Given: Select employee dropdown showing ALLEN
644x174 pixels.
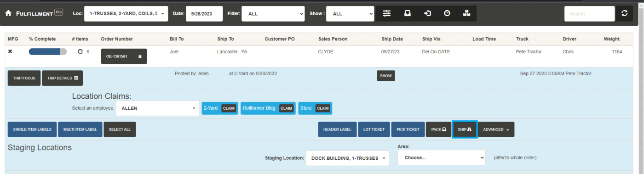Looking at the screenshot, I should coord(157,108).
